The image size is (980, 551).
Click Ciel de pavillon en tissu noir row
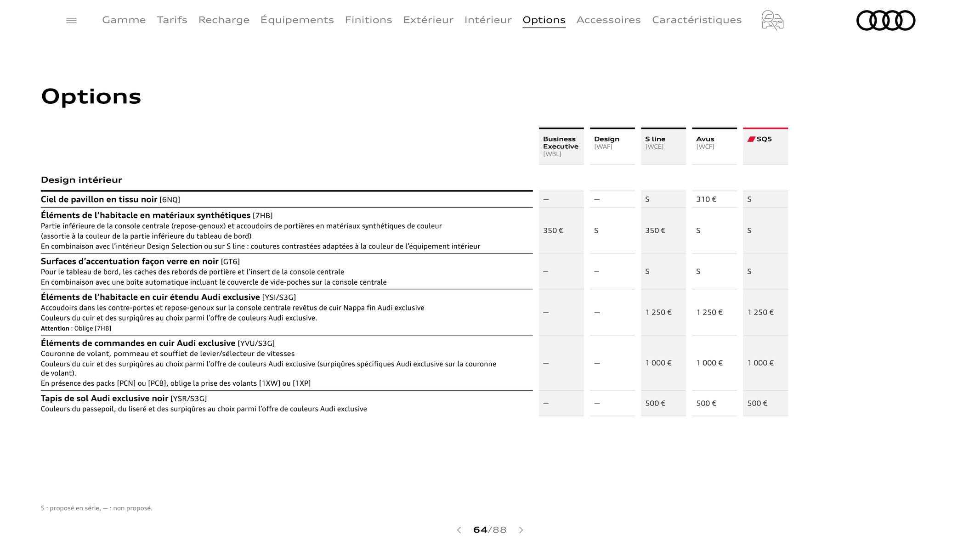click(287, 199)
